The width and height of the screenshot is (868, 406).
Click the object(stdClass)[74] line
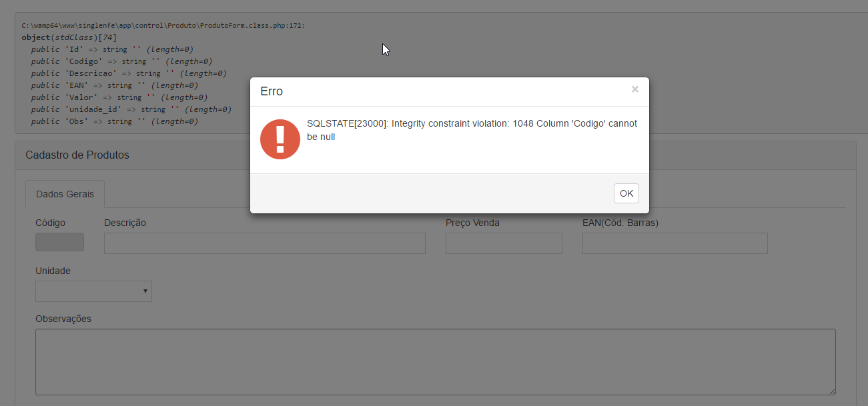69,37
